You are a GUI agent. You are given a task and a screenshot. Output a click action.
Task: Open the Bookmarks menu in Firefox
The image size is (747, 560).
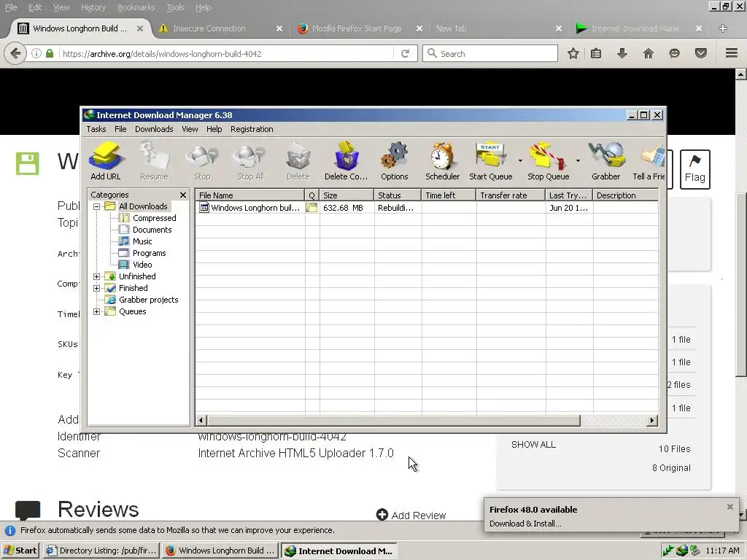(x=136, y=7)
